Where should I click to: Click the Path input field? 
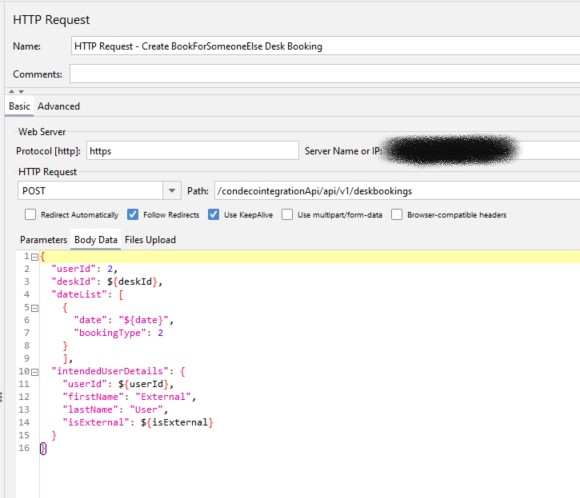[x=397, y=191]
